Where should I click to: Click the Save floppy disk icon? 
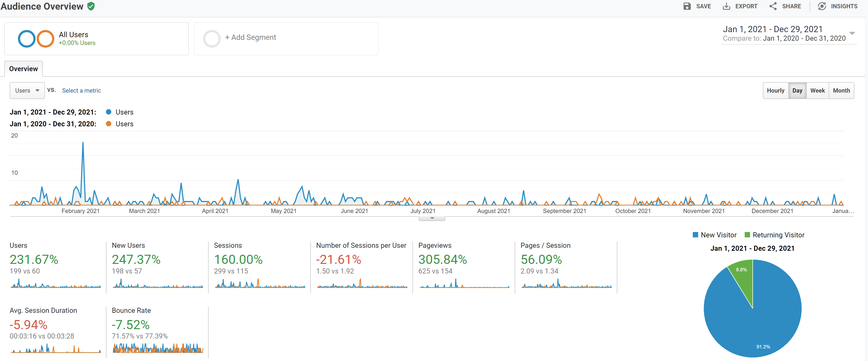point(687,6)
